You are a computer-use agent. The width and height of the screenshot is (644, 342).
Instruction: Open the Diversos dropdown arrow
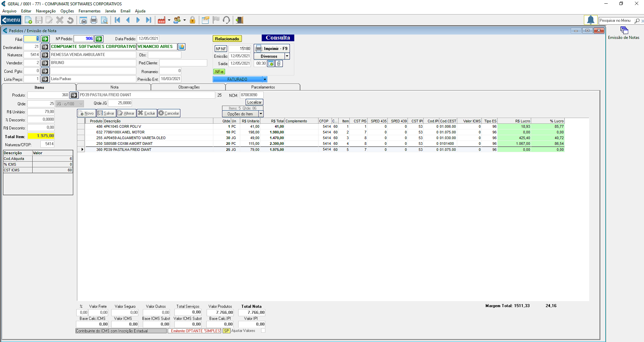pyautogui.click(x=287, y=56)
